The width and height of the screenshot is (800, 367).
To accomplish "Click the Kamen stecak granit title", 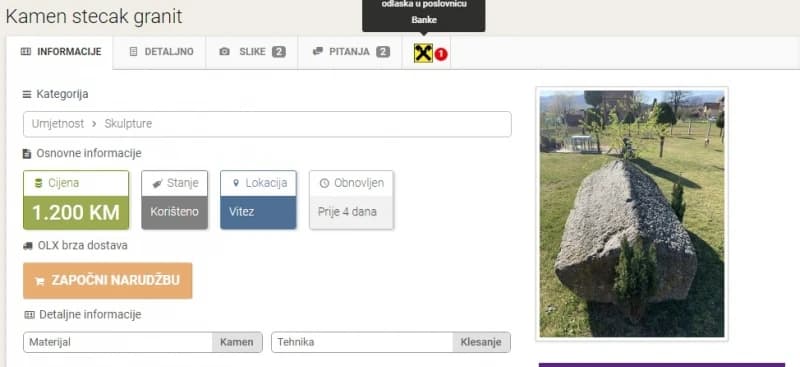I will 93,17.
